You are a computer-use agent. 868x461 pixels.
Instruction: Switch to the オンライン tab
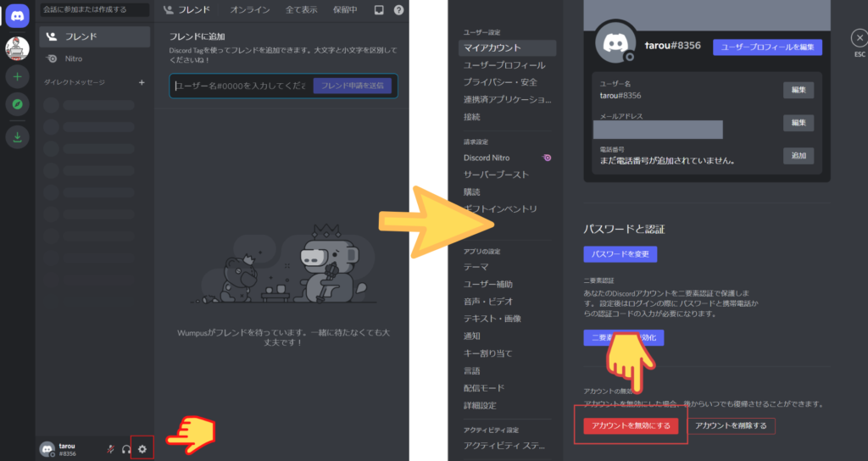[x=250, y=10]
